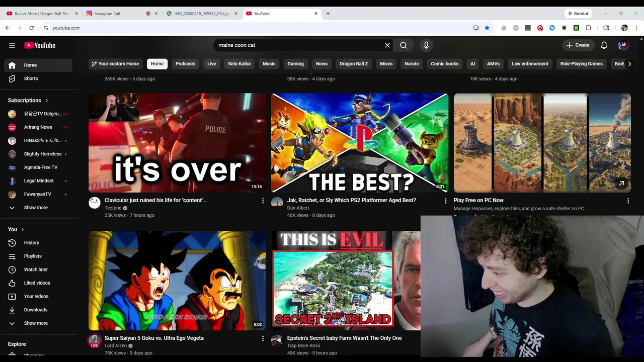Close the Instagram Call tab
Image resolution: width=644 pixels, height=362 pixels.
coord(156,14)
